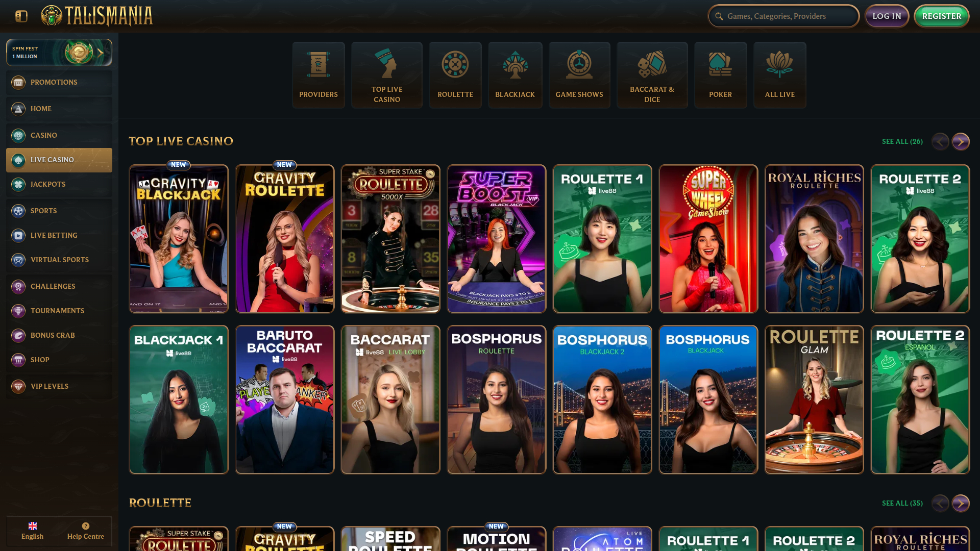Expand the Spin Fest 1 Million banner arrow
Image resolution: width=980 pixels, height=551 pixels.
[x=101, y=53]
